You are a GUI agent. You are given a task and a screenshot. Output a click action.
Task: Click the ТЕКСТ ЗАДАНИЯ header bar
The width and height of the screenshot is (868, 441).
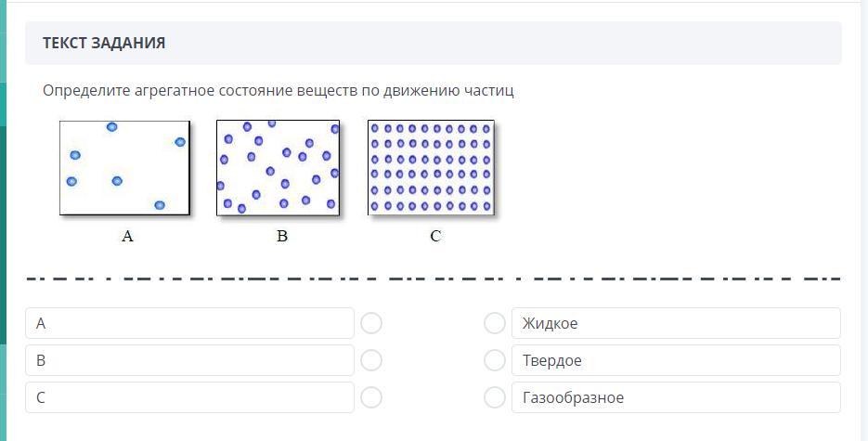point(433,44)
